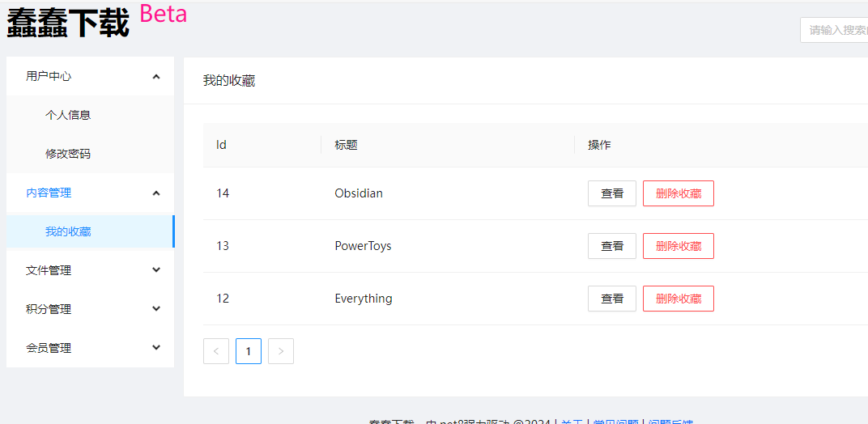Click the 积分管理 menu label
The height and width of the screenshot is (424, 868).
[49, 309]
